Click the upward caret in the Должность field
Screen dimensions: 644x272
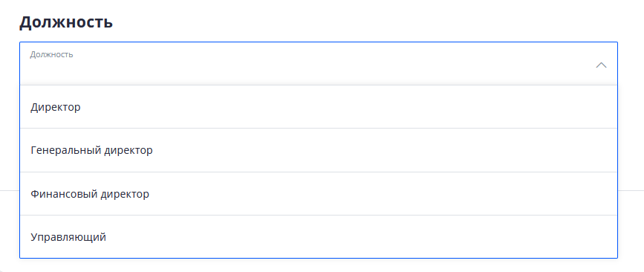point(601,65)
